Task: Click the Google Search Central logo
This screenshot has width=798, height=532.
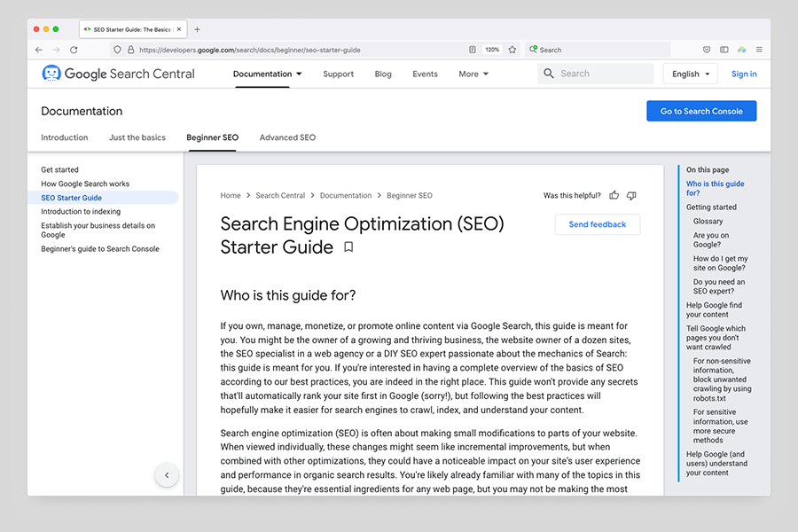Action: tap(118, 74)
